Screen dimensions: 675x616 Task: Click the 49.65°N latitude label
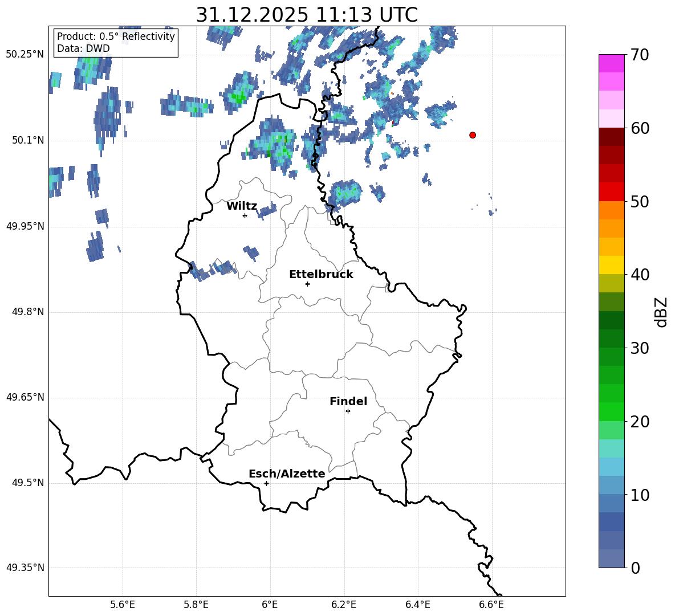coord(25,398)
